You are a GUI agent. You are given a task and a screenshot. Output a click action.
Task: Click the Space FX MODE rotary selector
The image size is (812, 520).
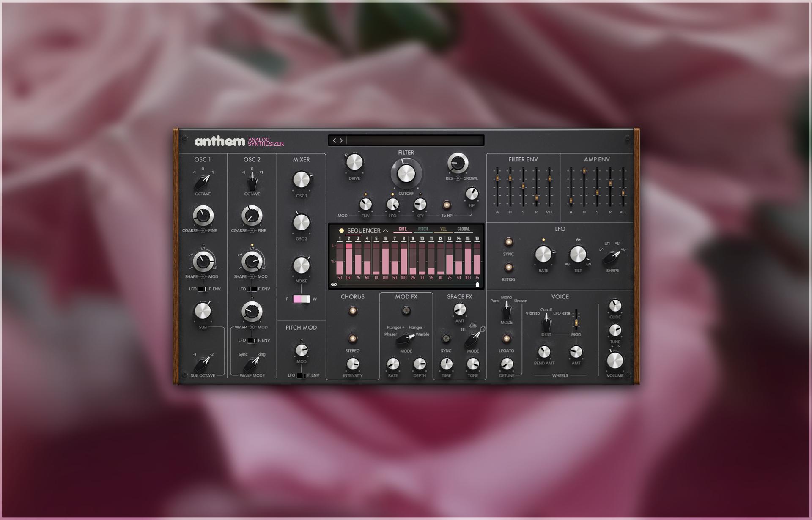[x=473, y=339]
